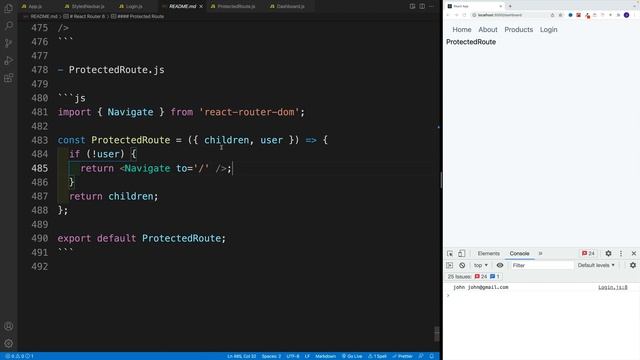The height and width of the screenshot is (360, 640).
Task: Switch to the Login.js tab
Action: pyautogui.click(x=131, y=7)
